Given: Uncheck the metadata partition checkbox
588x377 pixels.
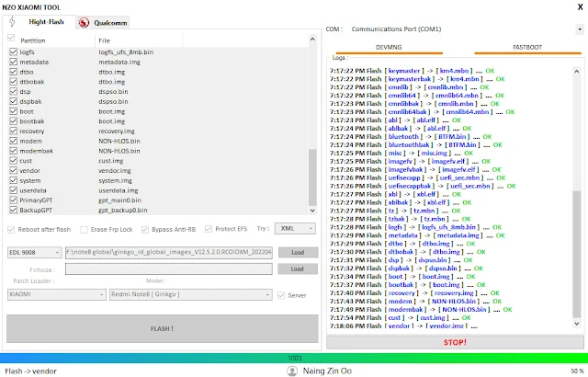Looking at the screenshot, I should (x=14, y=62).
